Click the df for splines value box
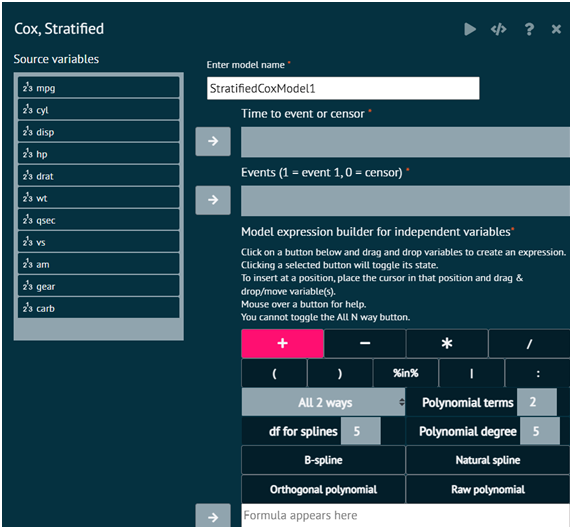572x529 pixels. pos(360,431)
